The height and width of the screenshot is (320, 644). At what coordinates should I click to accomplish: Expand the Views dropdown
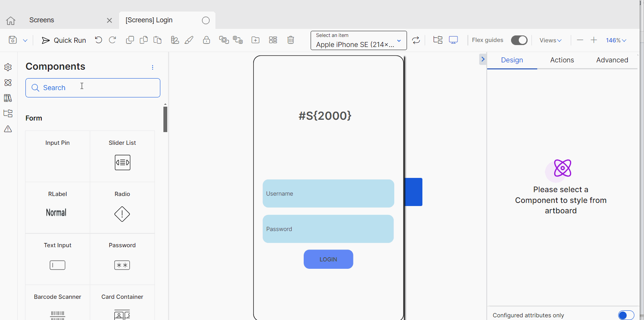coord(550,40)
